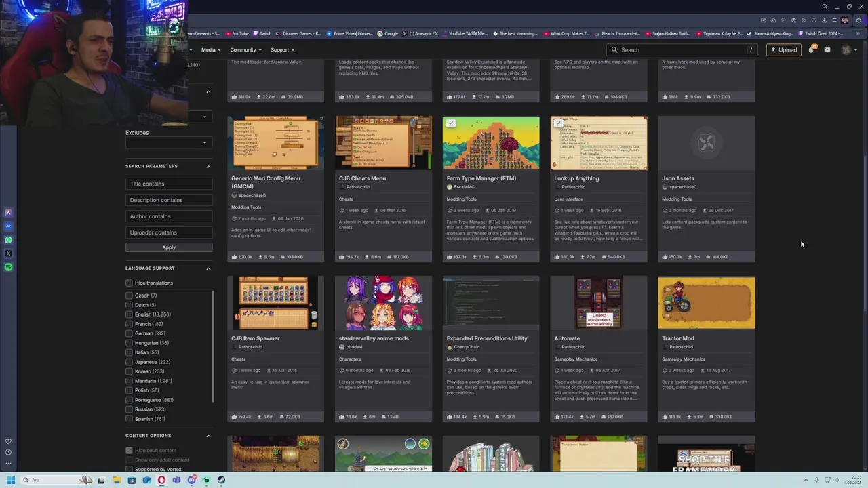Open the sidebar heart bookmarks icon
This screenshot has width=868, height=488.
tap(8, 441)
